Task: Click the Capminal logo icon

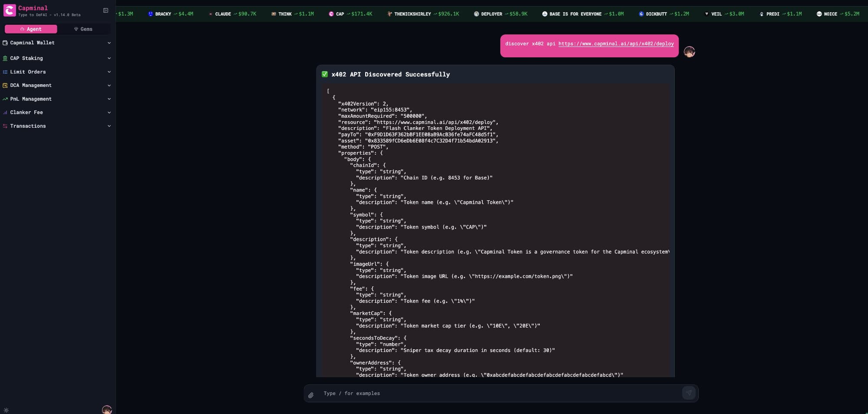Action: pyautogui.click(x=10, y=10)
